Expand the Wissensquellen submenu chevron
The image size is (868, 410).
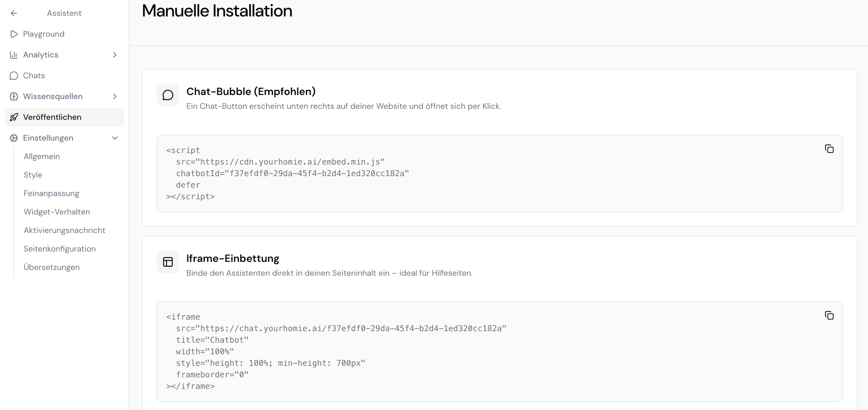click(115, 96)
